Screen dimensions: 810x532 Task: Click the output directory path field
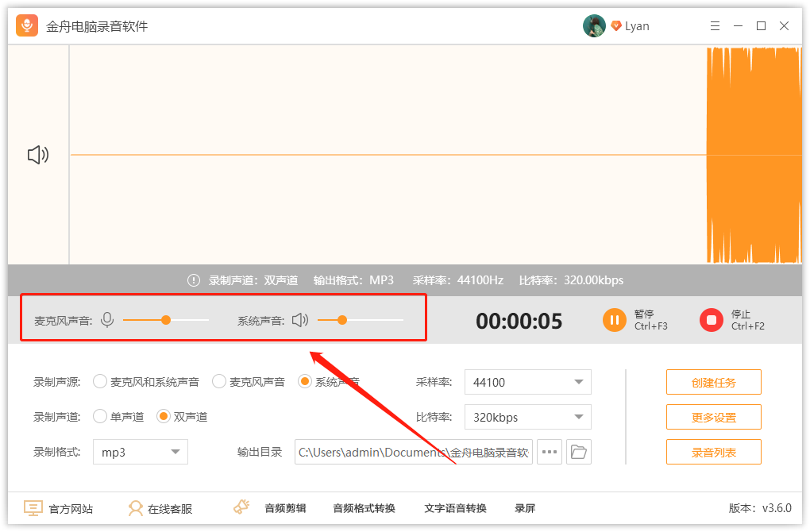click(413, 452)
